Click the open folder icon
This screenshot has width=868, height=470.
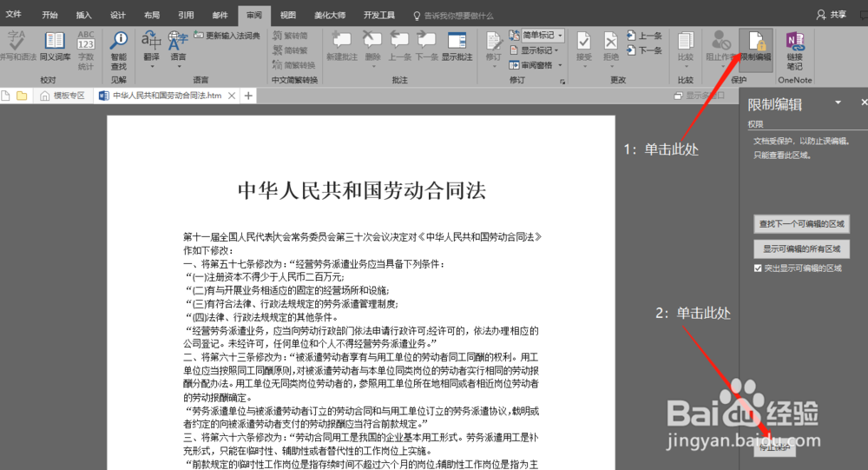pyautogui.click(x=22, y=96)
